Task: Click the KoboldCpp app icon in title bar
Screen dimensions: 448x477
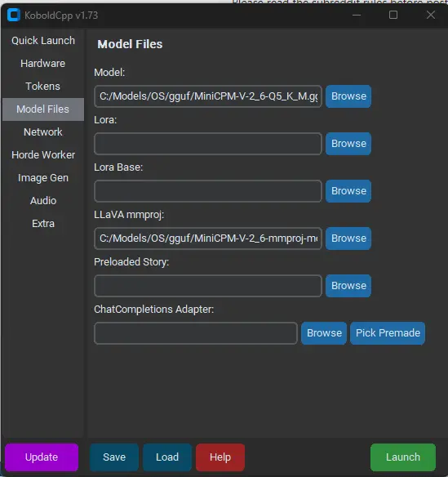Action: (x=13, y=15)
